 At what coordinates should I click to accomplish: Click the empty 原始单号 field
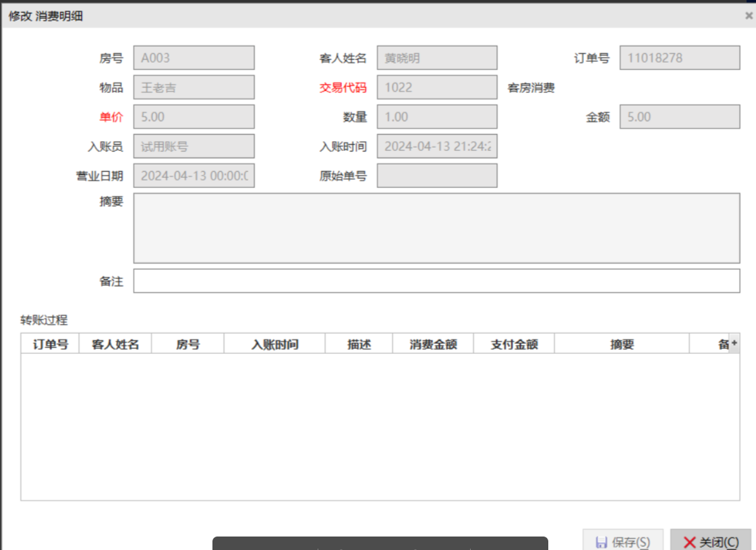pos(437,176)
